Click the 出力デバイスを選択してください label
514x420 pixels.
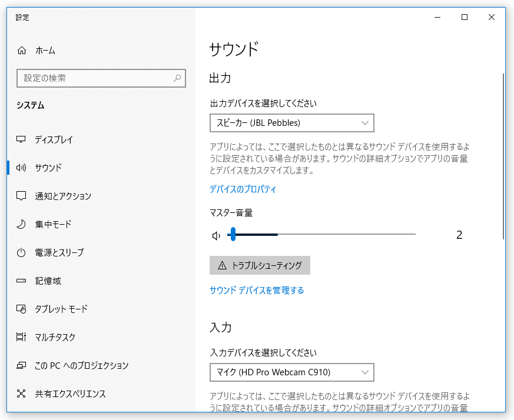[263, 104]
